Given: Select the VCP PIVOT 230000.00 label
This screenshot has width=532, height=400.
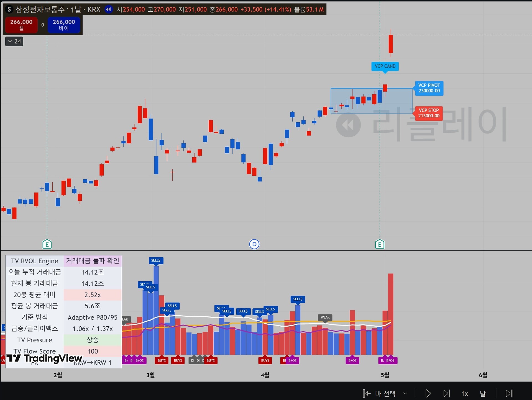Looking at the screenshot, I should click(429, 88).
